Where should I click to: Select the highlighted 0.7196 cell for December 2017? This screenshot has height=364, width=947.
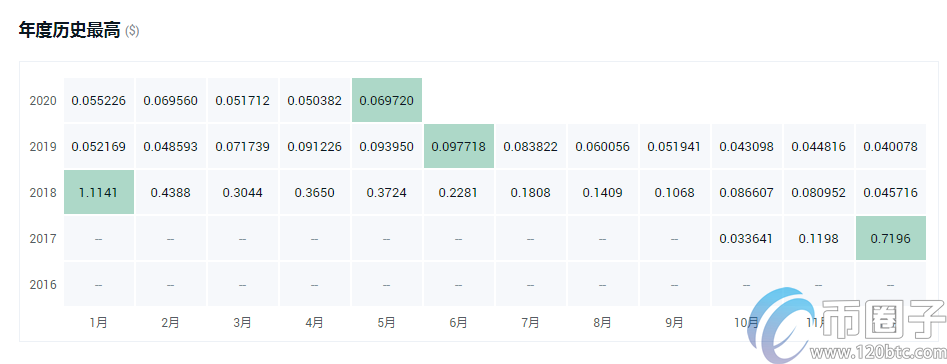(x=890, y=238)
